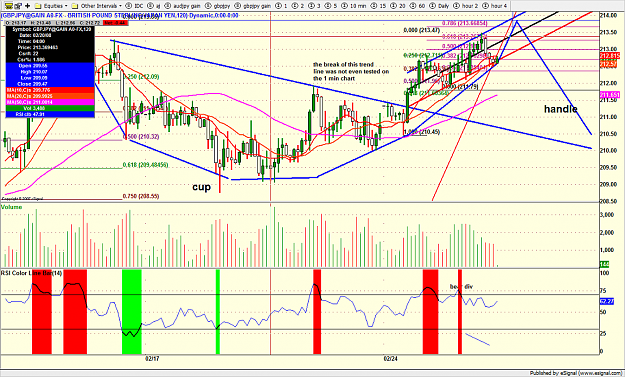Activate the plus crosshair cursor icon
625x377 pixels.
click(27, 6)
